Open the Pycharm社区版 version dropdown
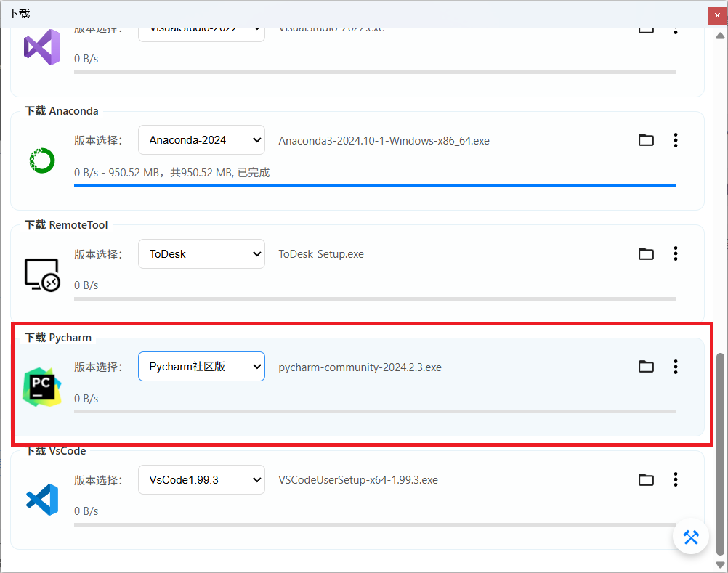728x573 pixels. 201,367
